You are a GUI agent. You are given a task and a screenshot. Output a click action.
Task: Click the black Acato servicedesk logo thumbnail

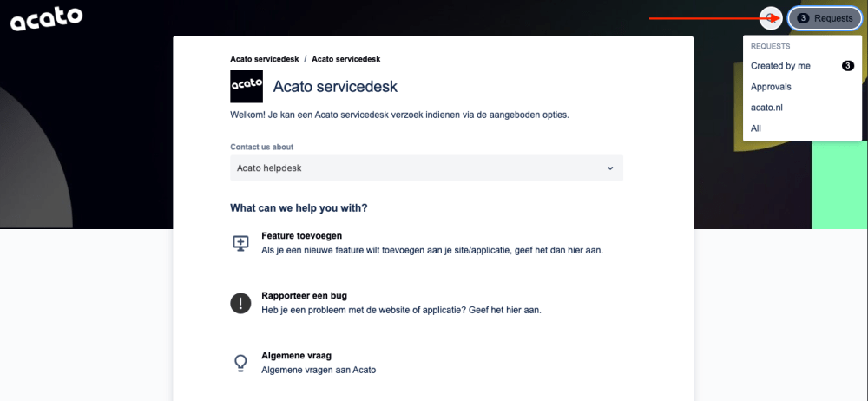(x=247, y=87)
